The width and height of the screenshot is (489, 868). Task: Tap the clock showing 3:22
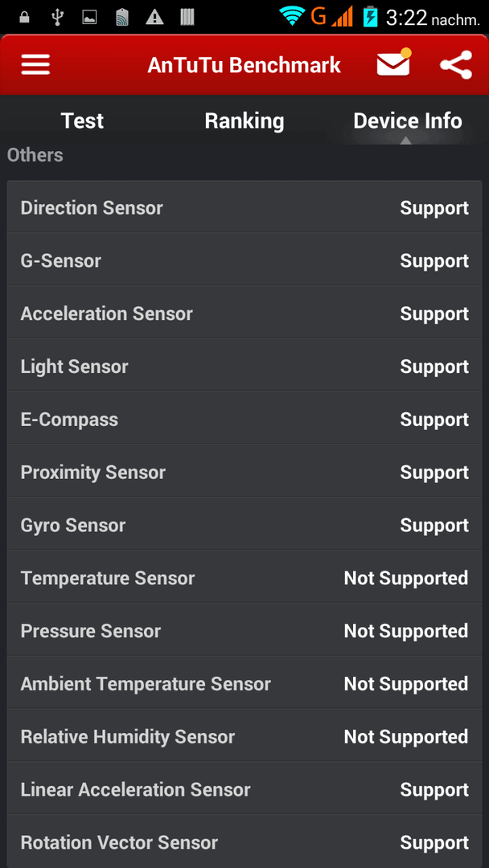click(406, 18)
